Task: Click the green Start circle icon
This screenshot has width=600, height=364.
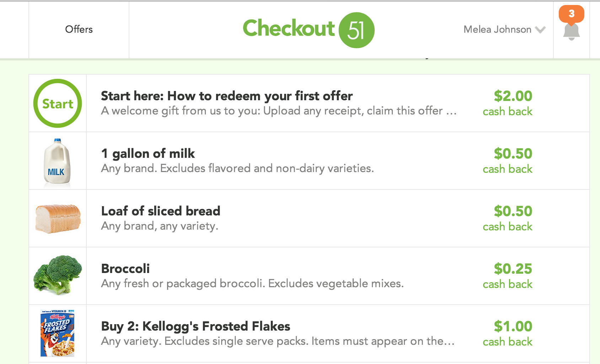Action: click(x=58, y=103)
